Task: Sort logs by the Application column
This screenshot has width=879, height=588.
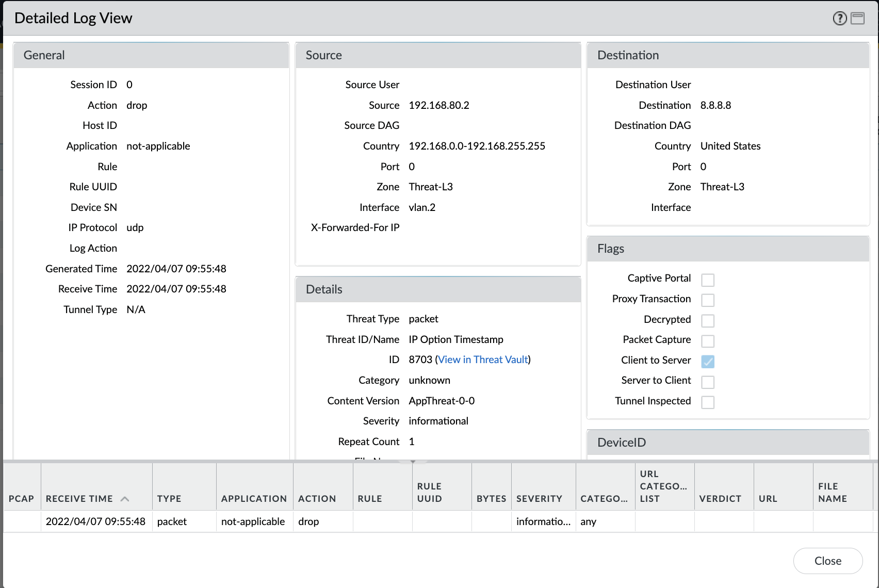Action: pyautogui.click(x=254, y=498)
